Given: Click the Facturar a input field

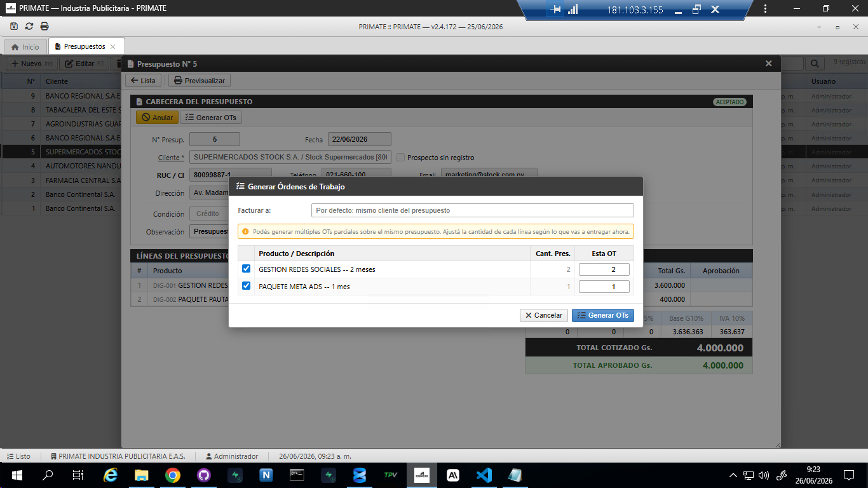Looking at the screenshot, I should click(x=473, y=210).
